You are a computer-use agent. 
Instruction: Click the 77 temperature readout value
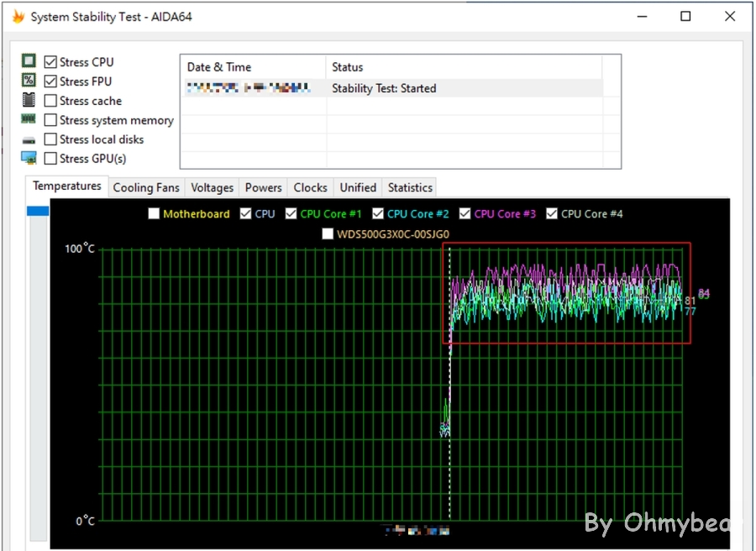tap(690, 312)
